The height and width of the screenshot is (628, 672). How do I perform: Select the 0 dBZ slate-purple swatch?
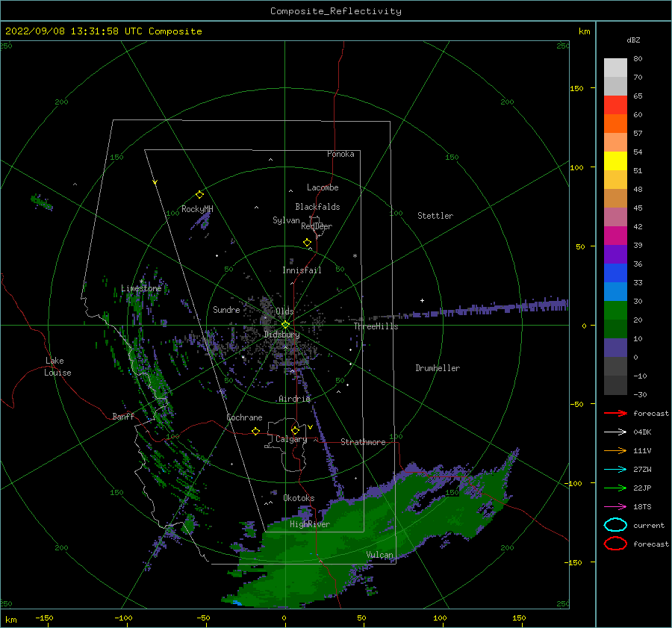click(615, 348)
